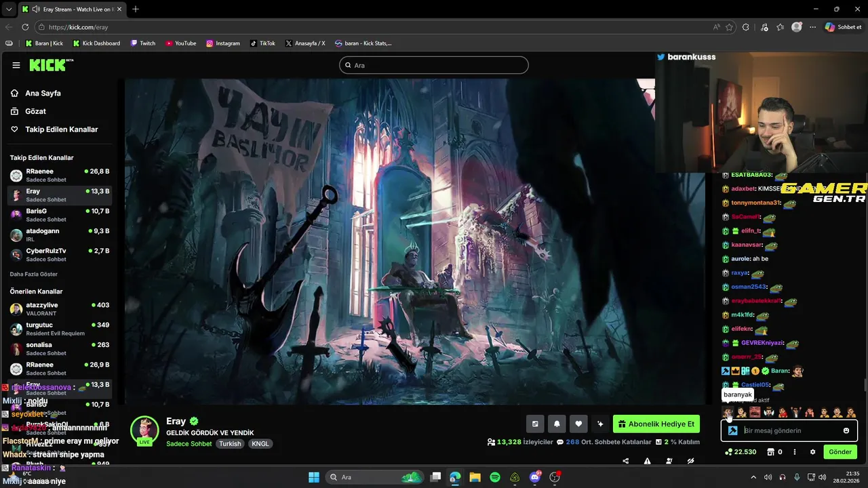
Task: Open Spotify from the taskbar
Action: (x=495, y=477)
